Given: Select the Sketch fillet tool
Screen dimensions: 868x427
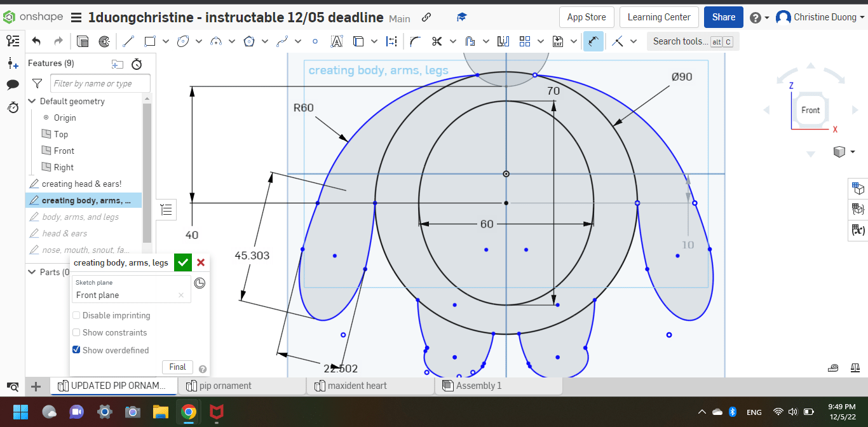Looking at the screenshot, I should coord(415,41).
